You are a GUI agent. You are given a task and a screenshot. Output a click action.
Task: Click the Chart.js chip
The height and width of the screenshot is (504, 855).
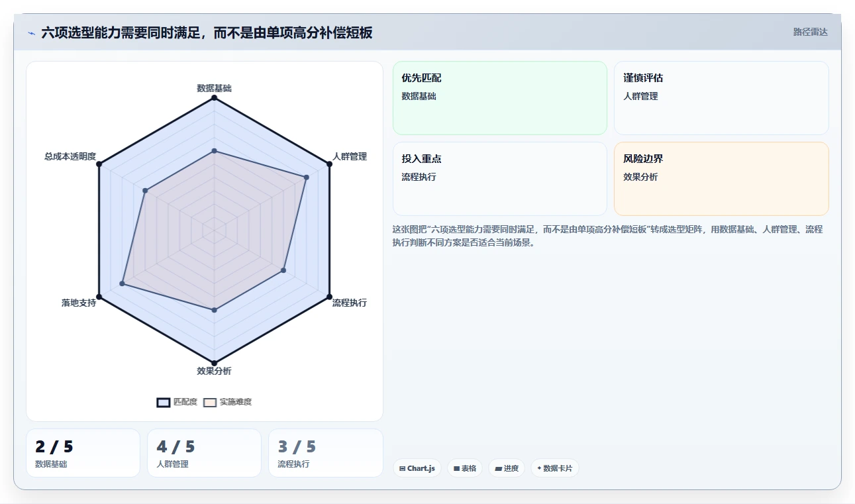pos(417,468)
